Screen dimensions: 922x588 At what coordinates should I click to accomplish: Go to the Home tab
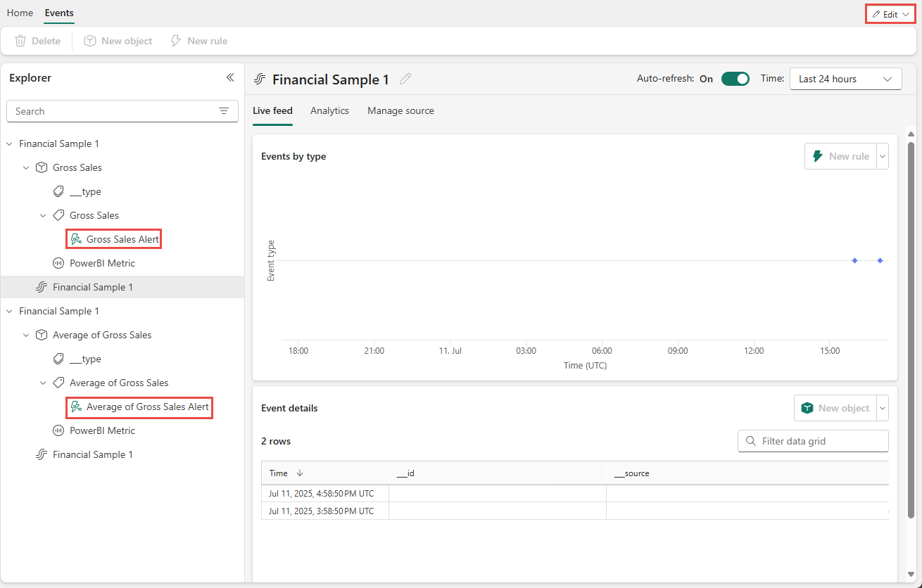tap(20, 13)
